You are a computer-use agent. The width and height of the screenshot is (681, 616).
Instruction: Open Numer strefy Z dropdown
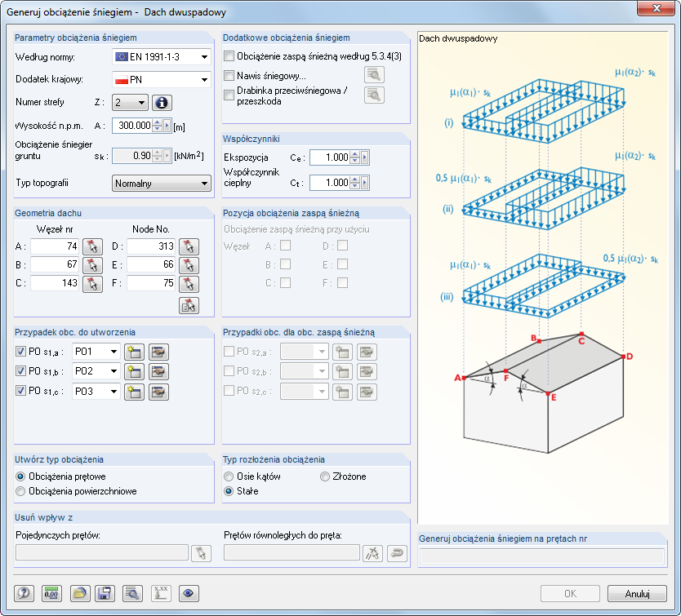click(x=130, y=103)
